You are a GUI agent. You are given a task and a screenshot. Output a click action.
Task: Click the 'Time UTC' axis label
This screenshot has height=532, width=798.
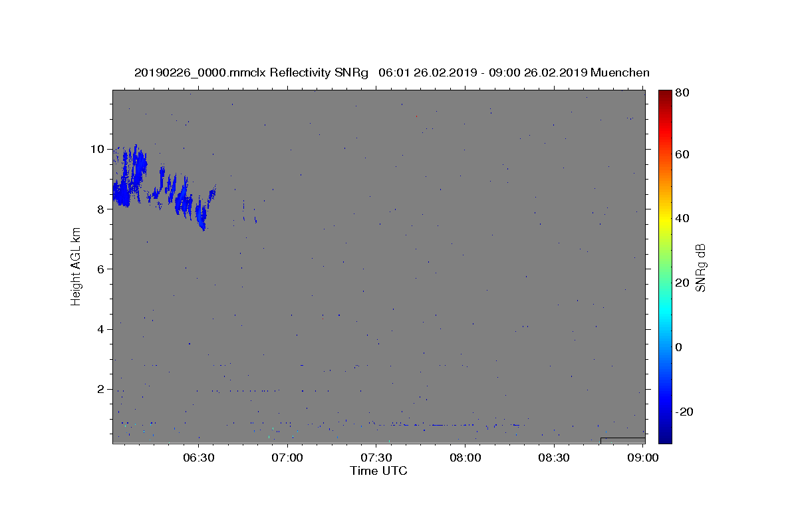(x=378, y=471)
